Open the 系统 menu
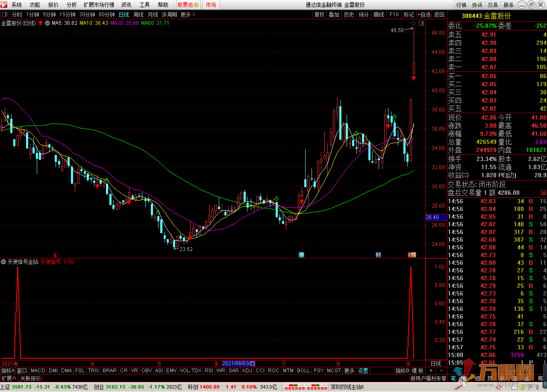Image resolution: width=547 pixels, height=392 pixels. (x=17, y=5)
